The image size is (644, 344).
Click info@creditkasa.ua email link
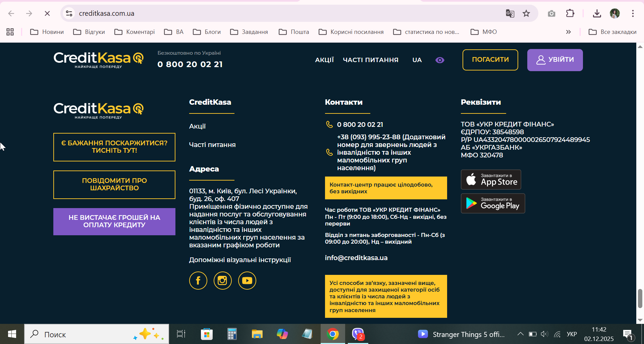356,258
